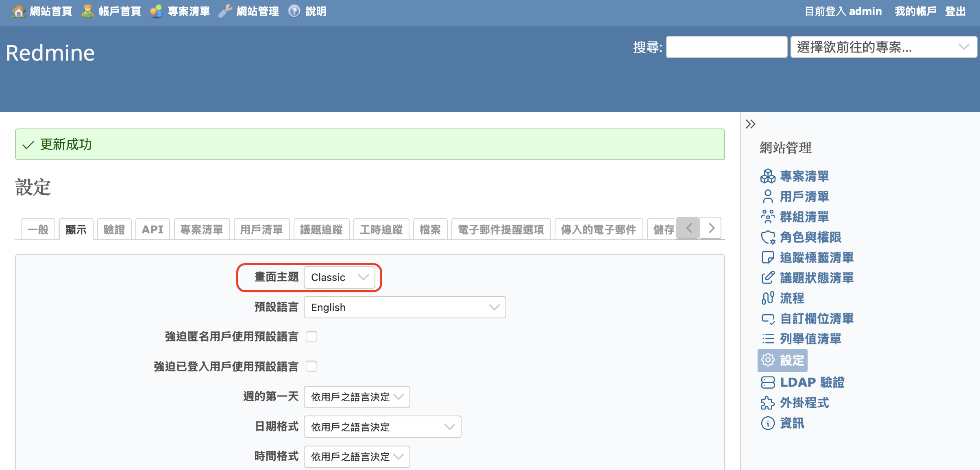Open LDAP 驗證 text link in sidebar
Viewport: 980px width, 470px height.
(x=812, y=382)
